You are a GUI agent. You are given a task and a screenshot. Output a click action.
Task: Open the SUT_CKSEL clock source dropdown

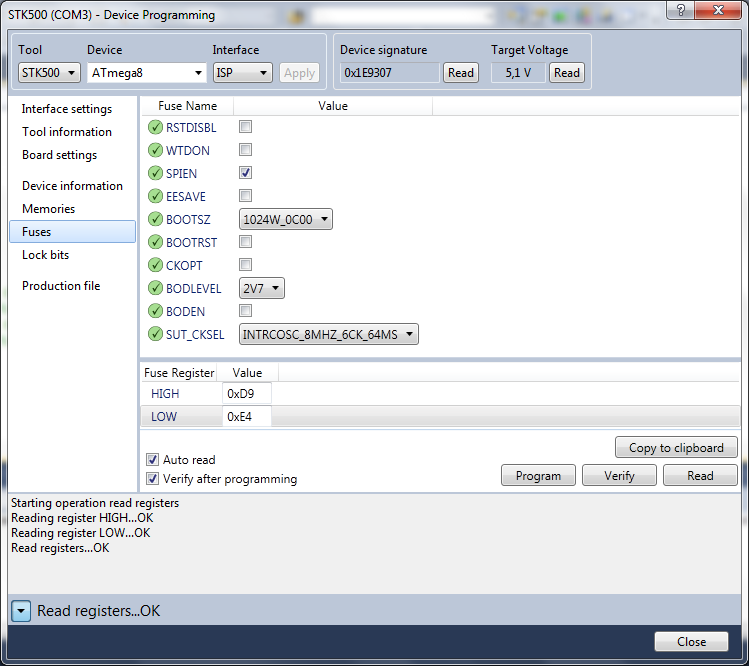coord(329,334)
